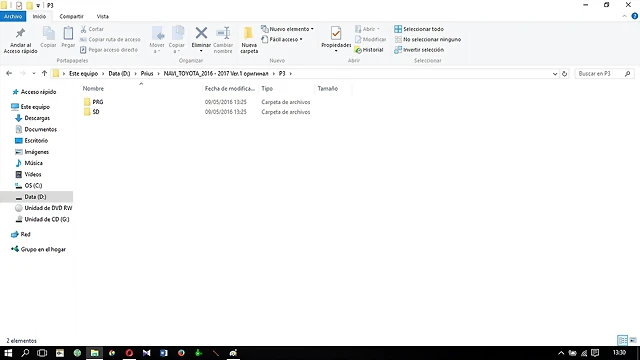Click Historial in the Abrir group

click(x=369, y=50)
